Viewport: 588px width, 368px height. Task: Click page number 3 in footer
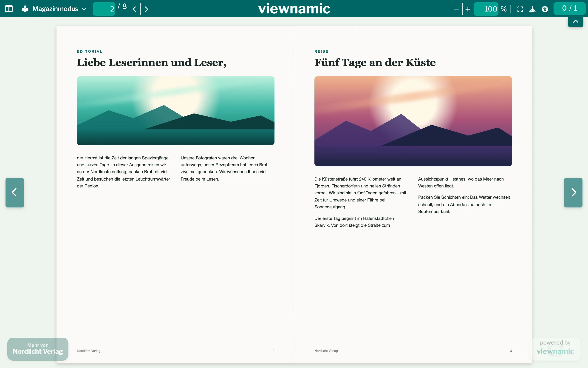tap(511, 351)
